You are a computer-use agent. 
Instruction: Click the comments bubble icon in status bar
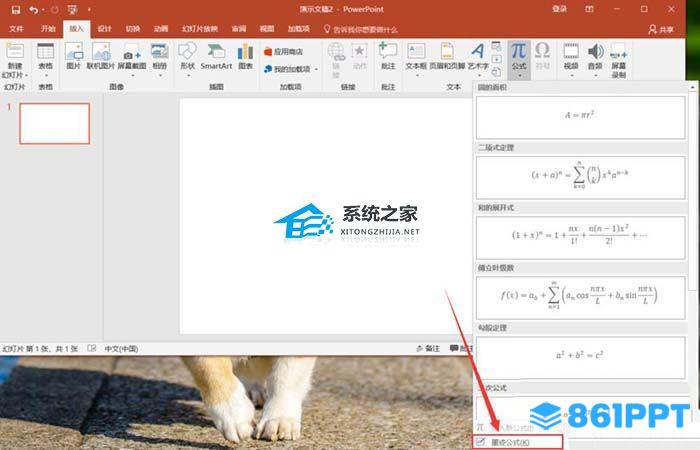pyautogui.click(x=454, y=348)
